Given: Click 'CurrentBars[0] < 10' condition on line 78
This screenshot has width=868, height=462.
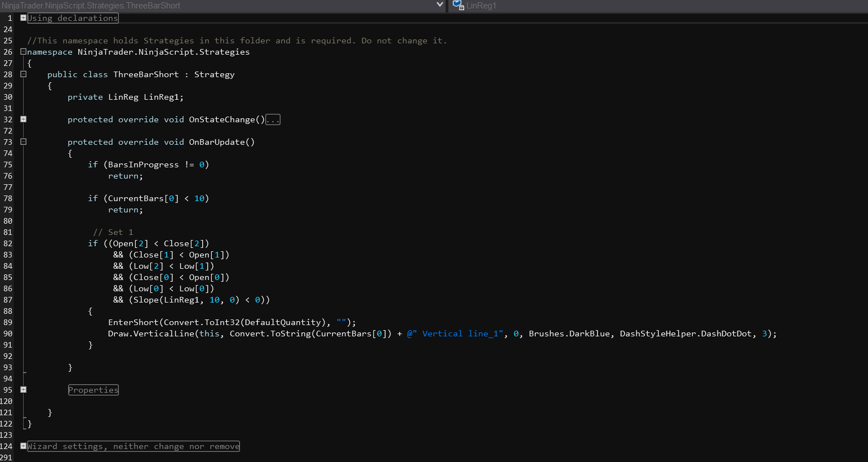Looking at the screenshot, I should pyautogui.click(x=156, y=198).
